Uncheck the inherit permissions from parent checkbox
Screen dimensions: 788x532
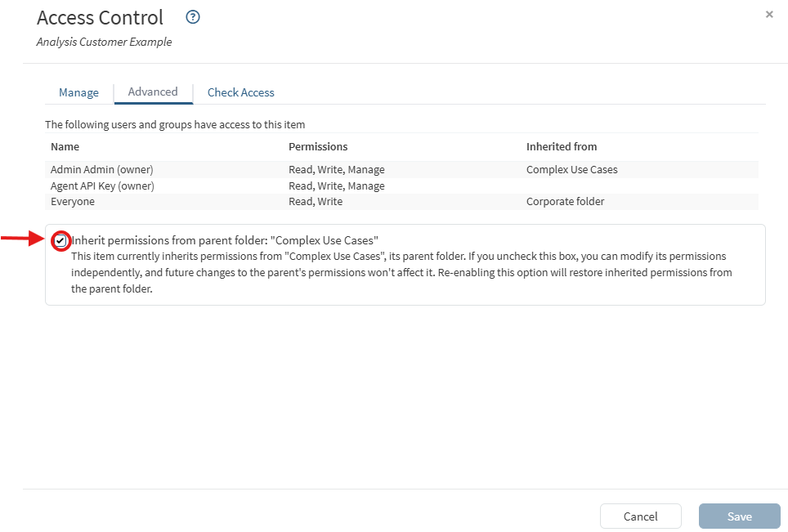pos(60,240)
